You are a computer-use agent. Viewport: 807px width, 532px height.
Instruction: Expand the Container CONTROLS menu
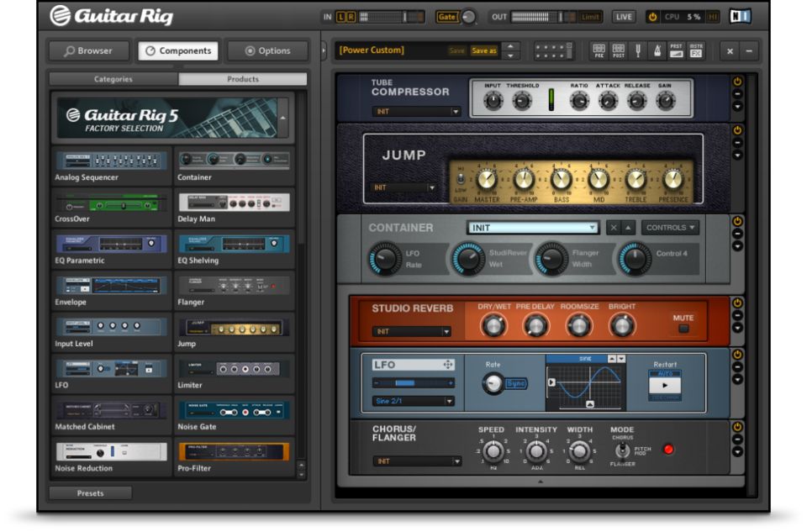tap(670, 228)
